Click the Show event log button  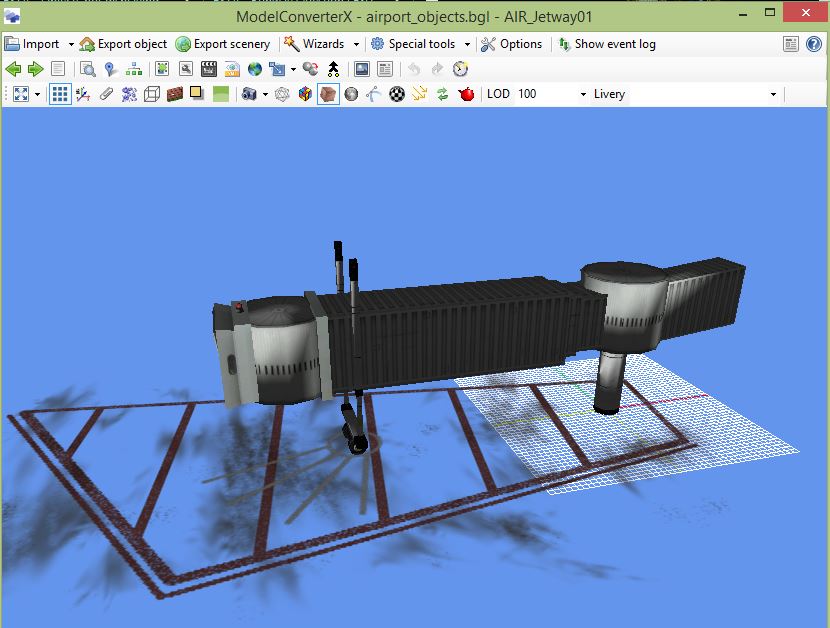click(606, 44)
